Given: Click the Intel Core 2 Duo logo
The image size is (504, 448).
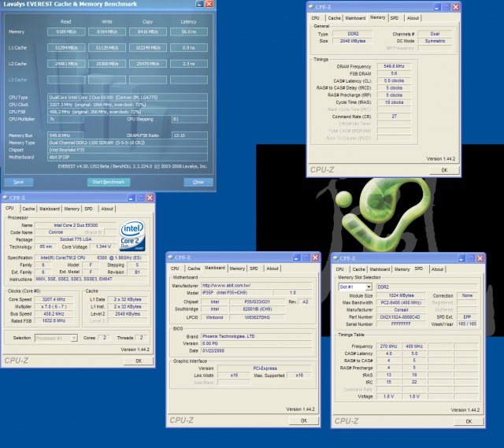Looking at the screenshot, I should click(132, 235).
